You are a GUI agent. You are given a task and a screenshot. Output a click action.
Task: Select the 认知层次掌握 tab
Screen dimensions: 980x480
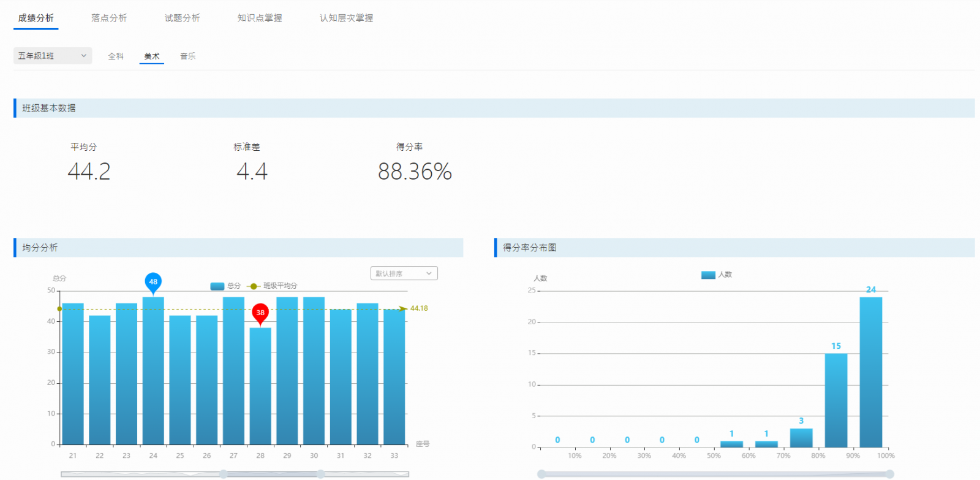[346, 18]
